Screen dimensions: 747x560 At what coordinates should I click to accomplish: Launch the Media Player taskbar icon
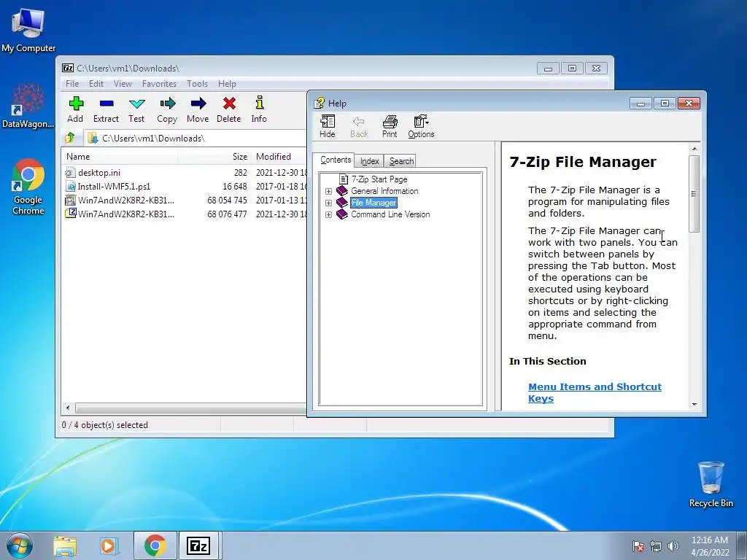[x=109, y=545]
